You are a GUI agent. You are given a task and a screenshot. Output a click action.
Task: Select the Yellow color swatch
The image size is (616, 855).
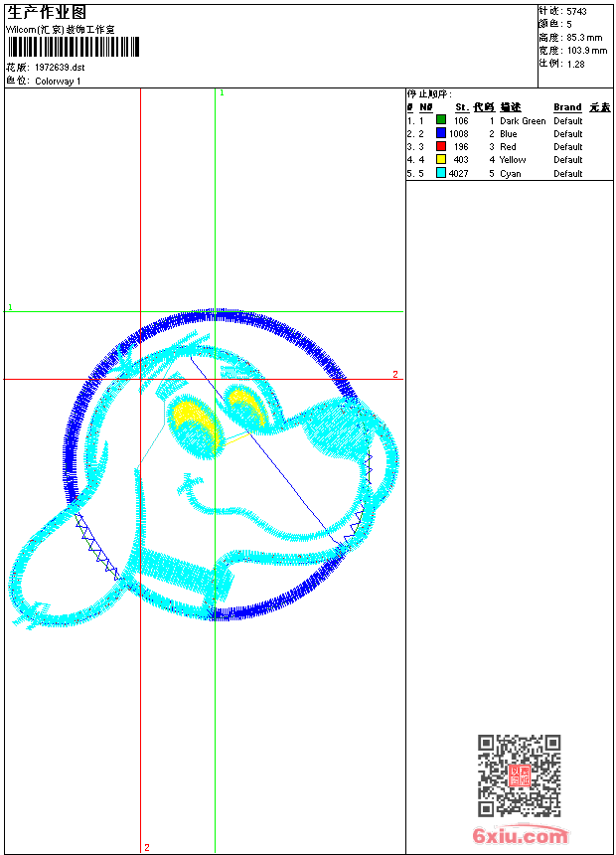tap(441, 159)
